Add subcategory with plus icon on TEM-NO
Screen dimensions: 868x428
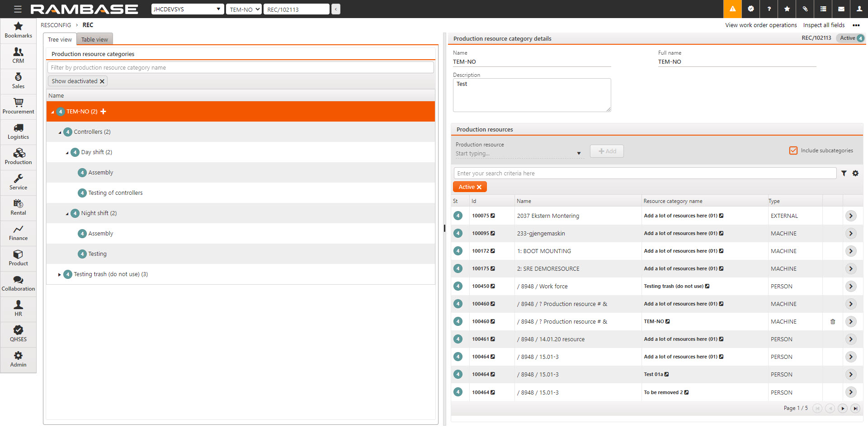[x=104, y=112]
